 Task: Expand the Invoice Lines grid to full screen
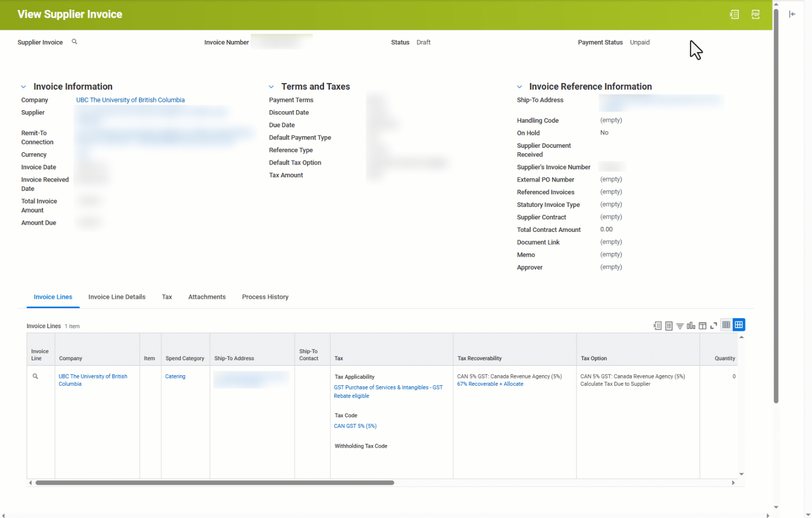pyautogui.click(x=713, y=325)
